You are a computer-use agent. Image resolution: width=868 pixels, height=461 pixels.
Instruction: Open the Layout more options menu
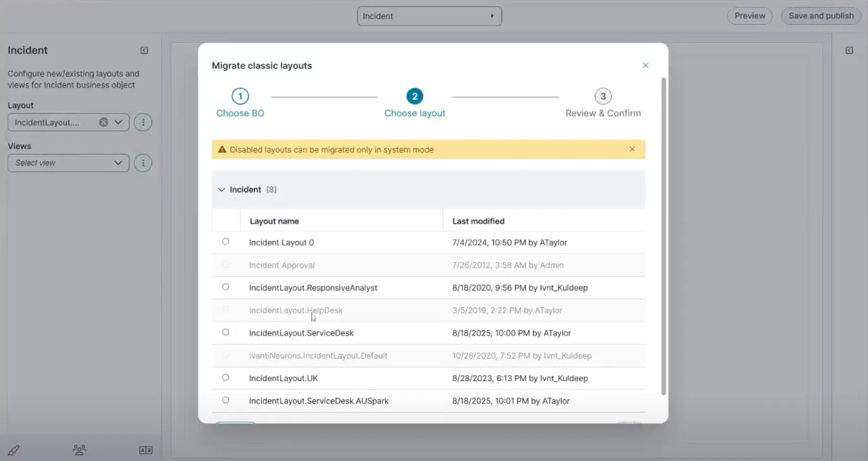click(x=143, y=122)
